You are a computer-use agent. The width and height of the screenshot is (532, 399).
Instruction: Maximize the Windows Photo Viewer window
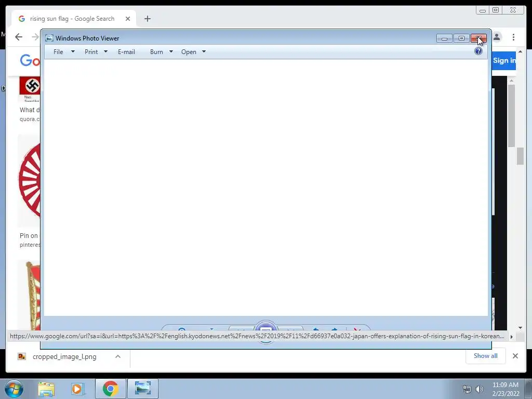(461, 38)
